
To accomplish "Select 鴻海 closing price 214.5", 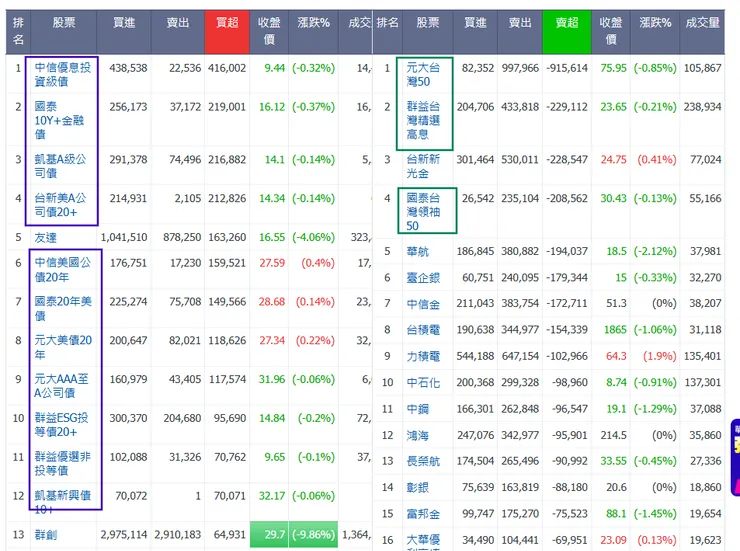I will point(614,435).
